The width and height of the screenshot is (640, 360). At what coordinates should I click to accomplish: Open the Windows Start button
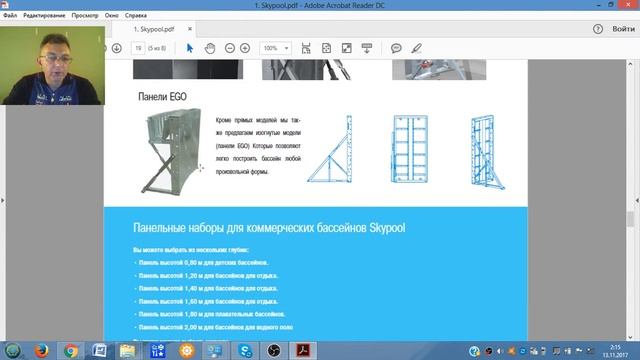click(13, 351)
